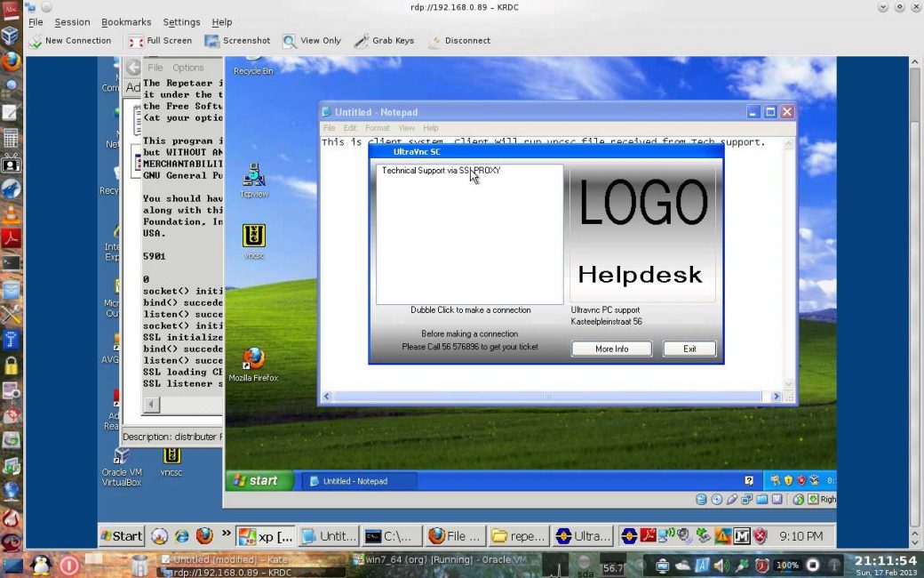Click Recycle Bin icon on XP desktop
The image size is (924, 578).
[x=253, y=66]
